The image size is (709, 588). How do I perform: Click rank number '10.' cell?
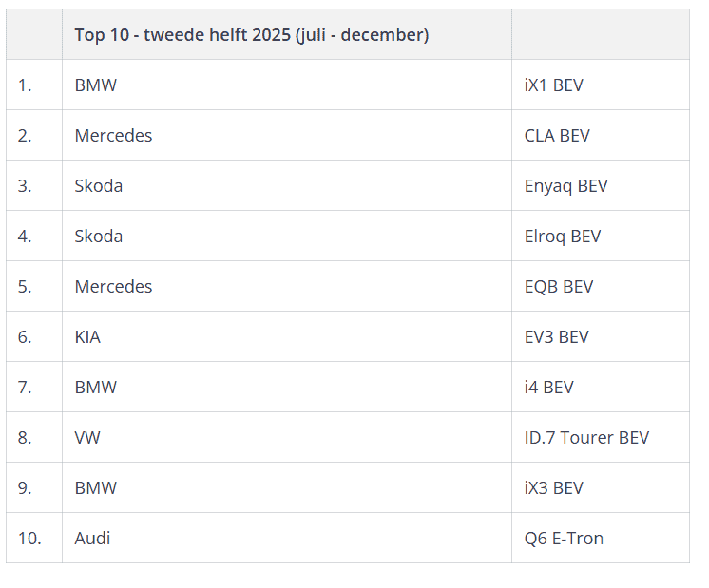pyautogui.click(x=29, y=539)
